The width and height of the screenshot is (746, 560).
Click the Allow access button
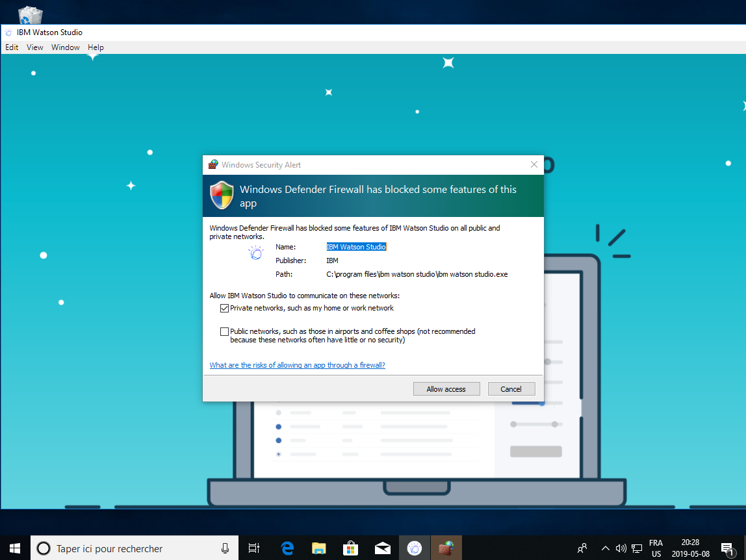tap(446, 389)
